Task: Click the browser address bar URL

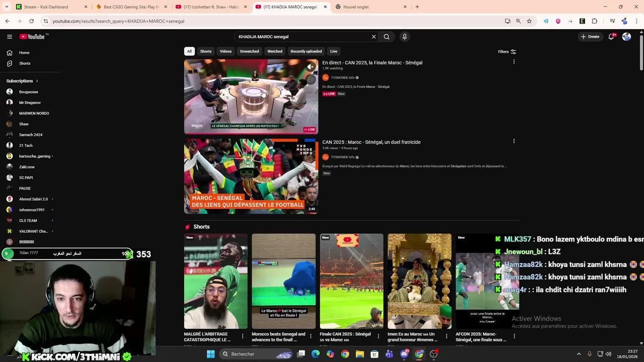Action: 118,21
